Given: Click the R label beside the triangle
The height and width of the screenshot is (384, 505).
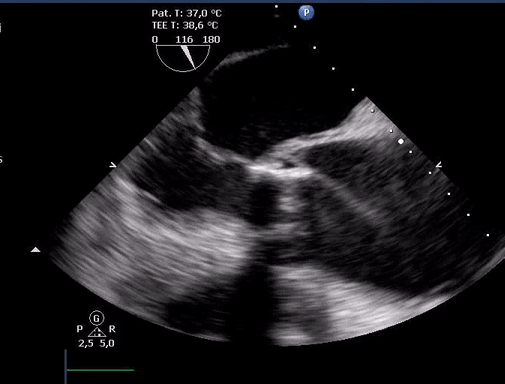Looking at the screenshot, I should click(112, 329).
